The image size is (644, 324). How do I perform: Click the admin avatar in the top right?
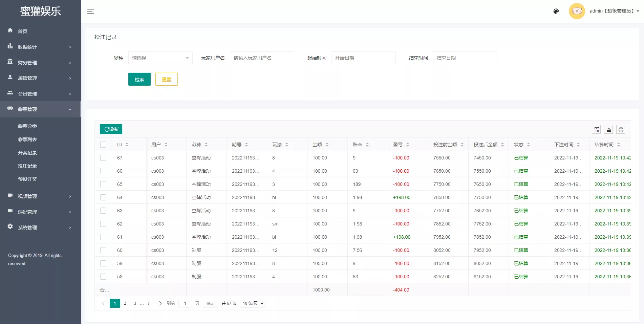click(x=577, y=11)
